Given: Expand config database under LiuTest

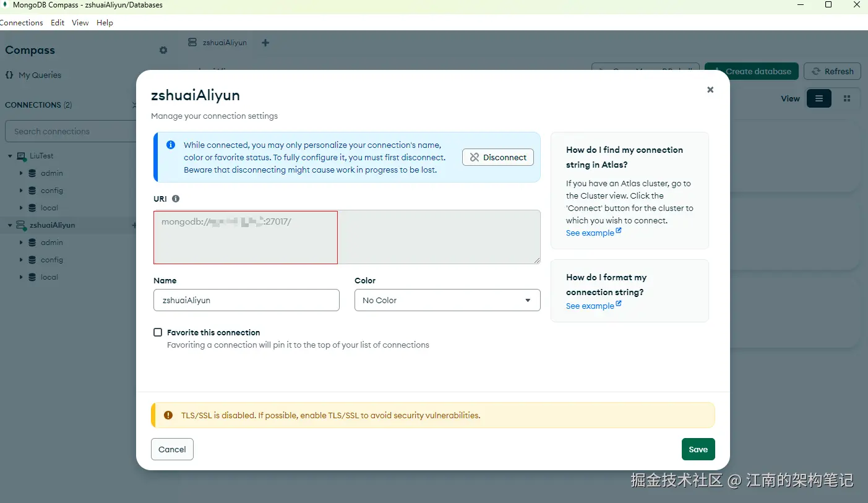Looking at the screenshot, I should tap(21, 191).
